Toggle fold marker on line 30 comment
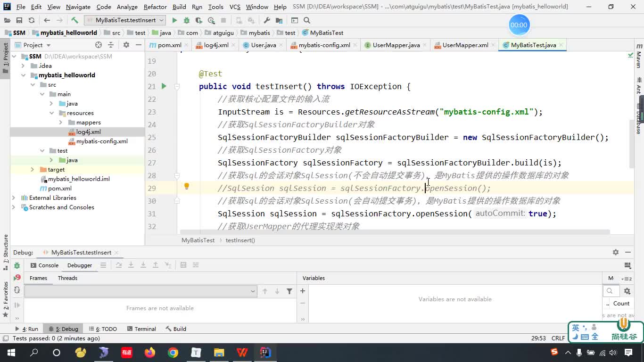Screen dimensions: 644x362 pos(177,201)
